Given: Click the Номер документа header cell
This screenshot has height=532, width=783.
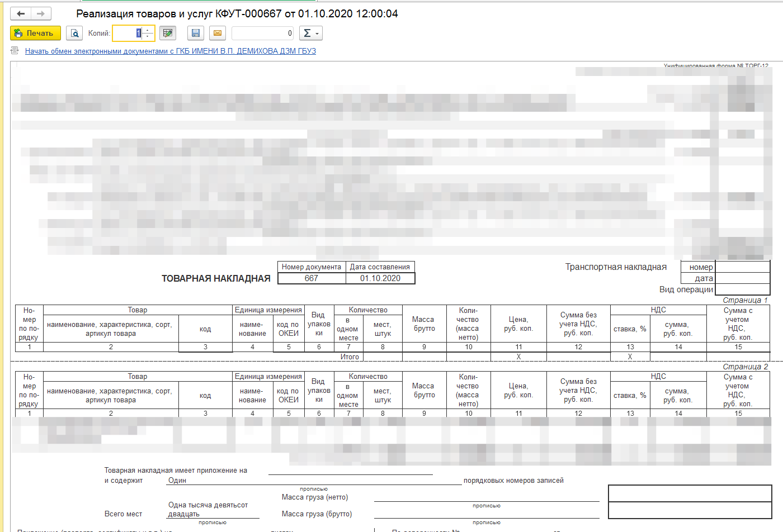Looking at the screenshot, I should [x=312, y=267].
